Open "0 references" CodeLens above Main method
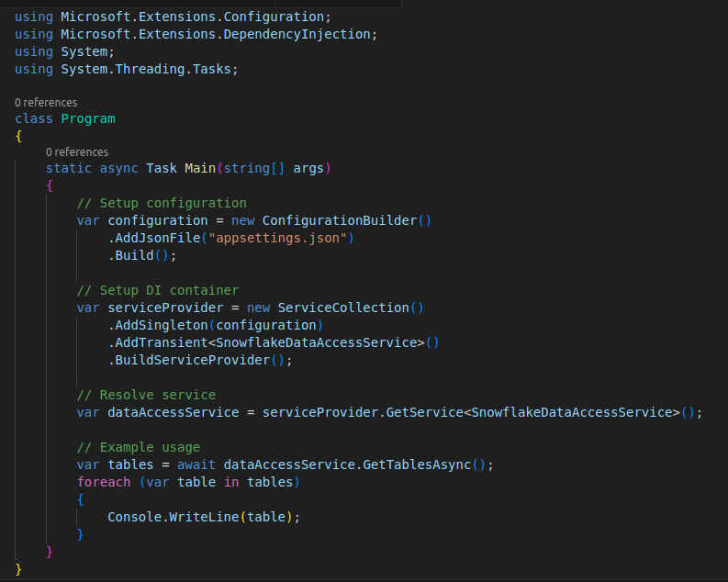 point(77,151)
